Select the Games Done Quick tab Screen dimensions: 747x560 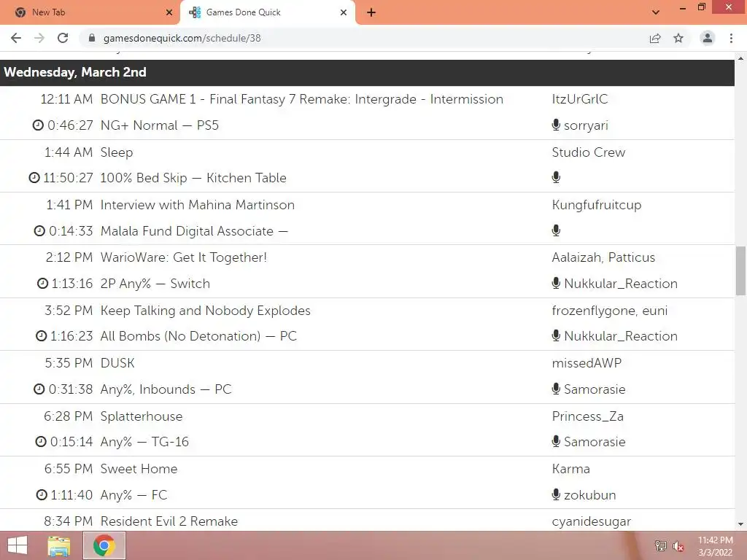click(267, 12)
